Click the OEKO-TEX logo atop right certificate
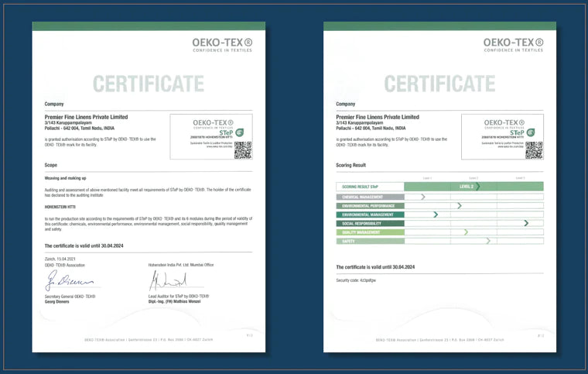The height and width of the screenshot is (374, 588). coord(514,43)
